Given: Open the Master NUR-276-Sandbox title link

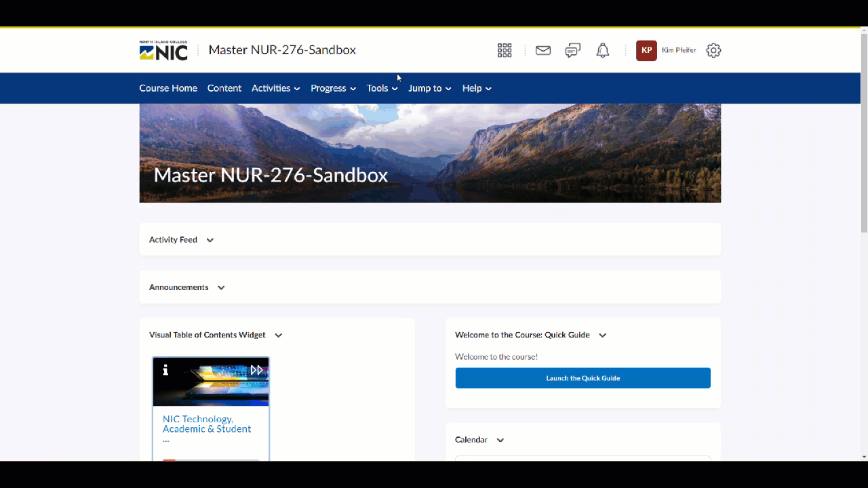Looking at the screenshot, I should pyautogui.click(x=282, y=50).
